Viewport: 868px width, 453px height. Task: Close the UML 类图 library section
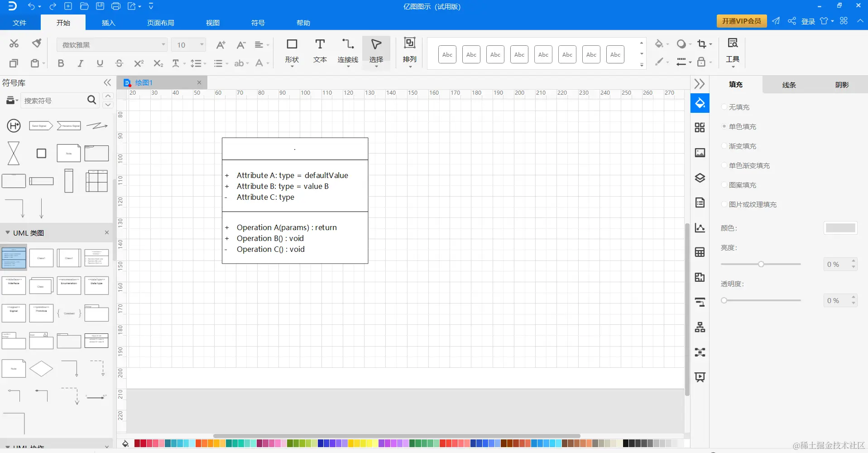pos(107,232)
